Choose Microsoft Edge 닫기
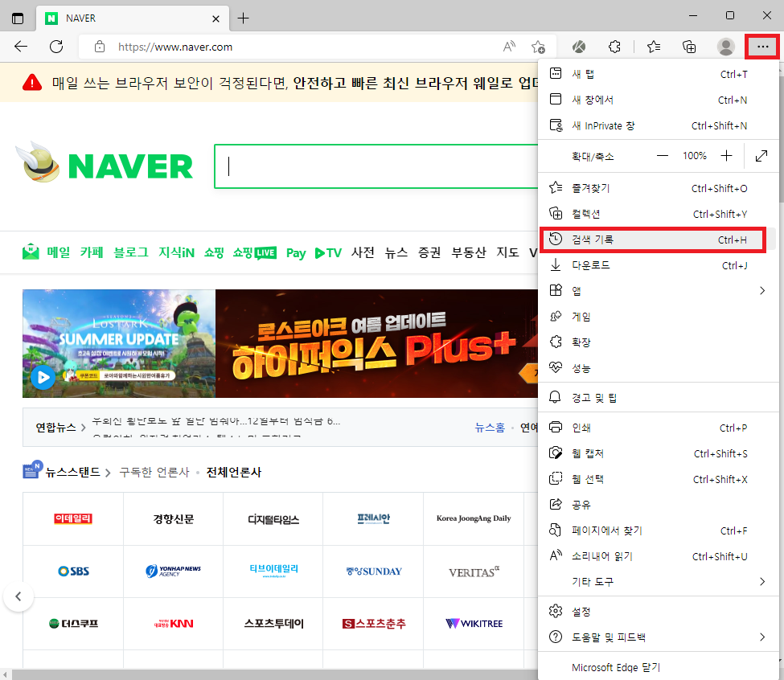Viewport: 784px width, 680px height. click(x=658, y=667)
